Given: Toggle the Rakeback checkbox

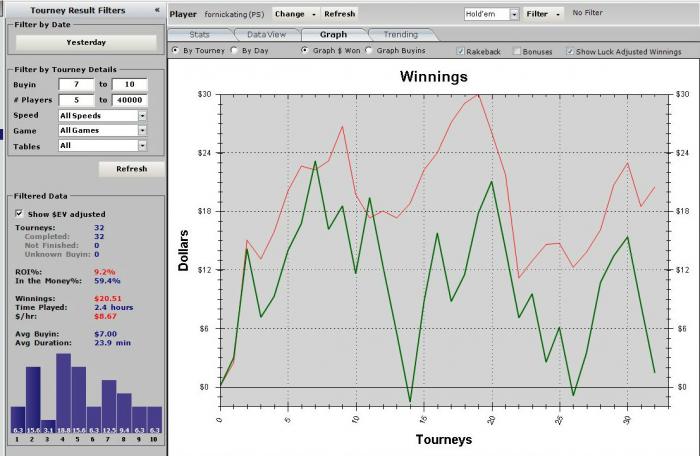Looking at the screenshot, I should tap(460, 51).
